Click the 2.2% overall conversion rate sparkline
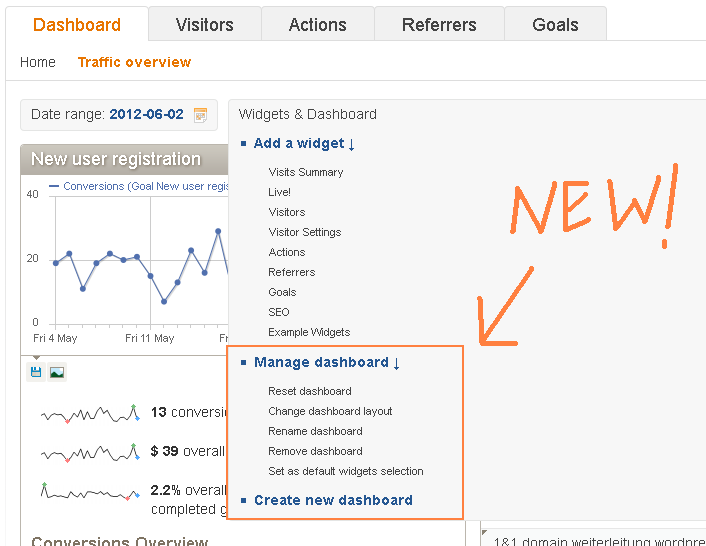Screen dimensions: 706x546 point(91,491)
